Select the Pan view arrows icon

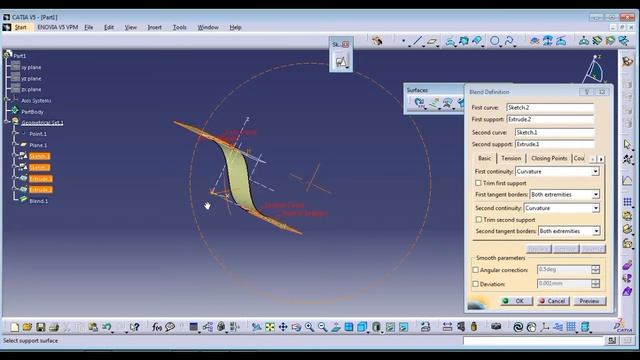click(x=283, y=327)
